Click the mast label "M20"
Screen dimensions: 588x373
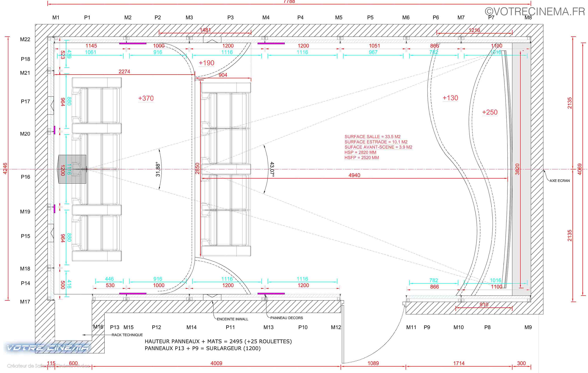point(25,134)
